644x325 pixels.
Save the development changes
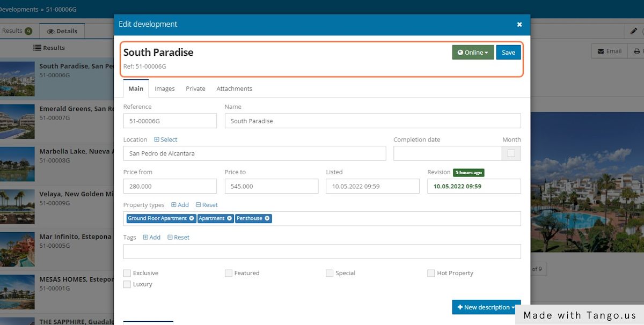508,52
